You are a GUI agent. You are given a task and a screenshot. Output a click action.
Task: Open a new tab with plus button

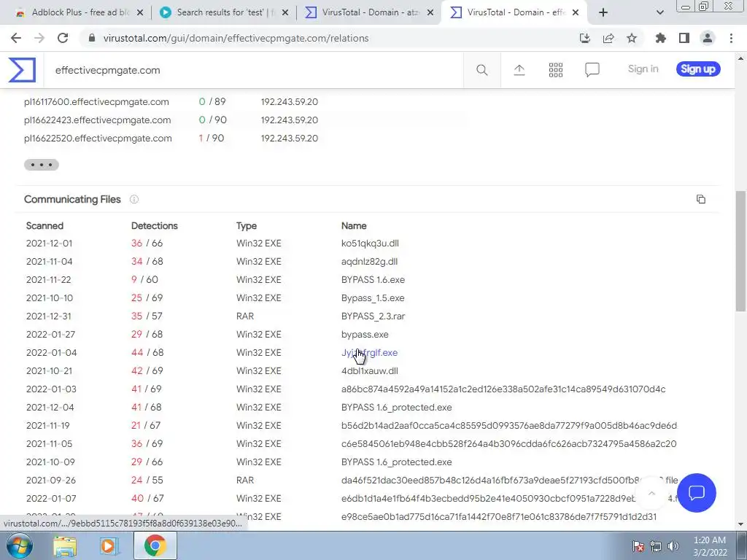(603, 13)
